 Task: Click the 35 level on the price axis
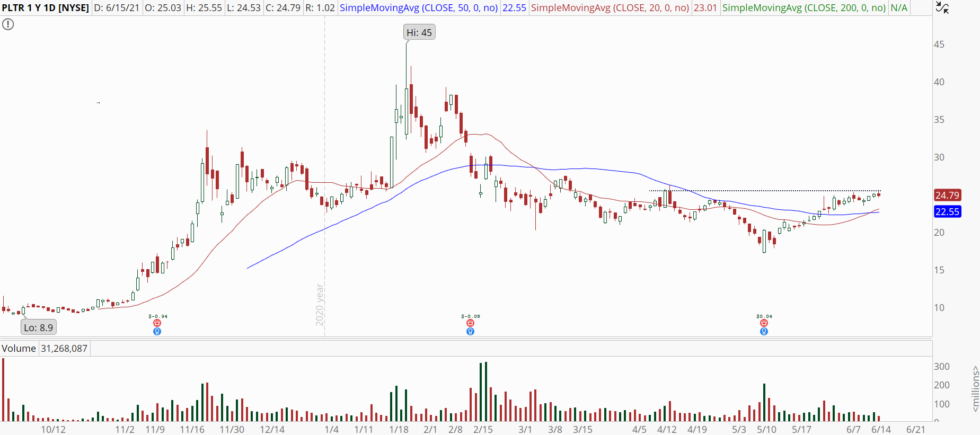coord(939,120)
